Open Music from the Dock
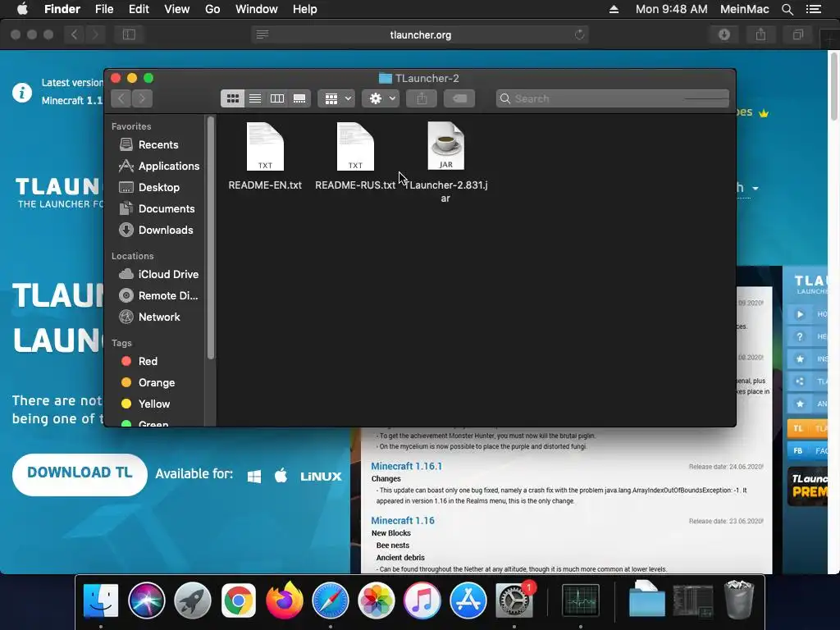 422,600
